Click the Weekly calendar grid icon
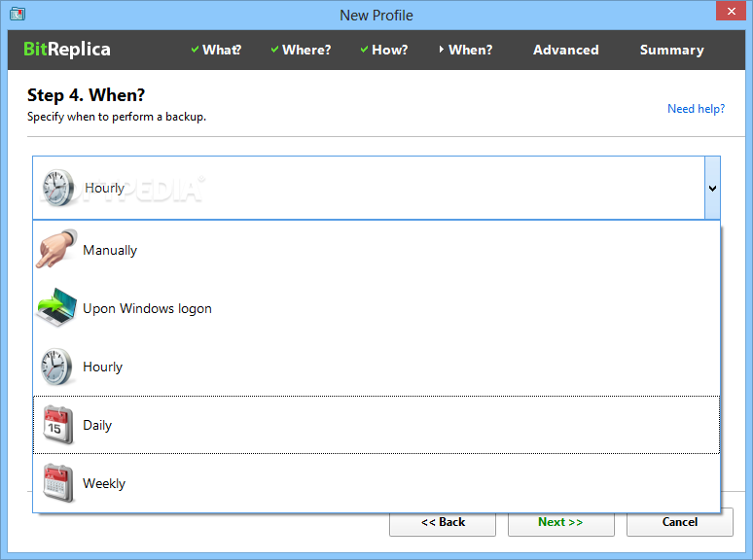The height and width of the screenshot is (560, 753). point(58,483)
